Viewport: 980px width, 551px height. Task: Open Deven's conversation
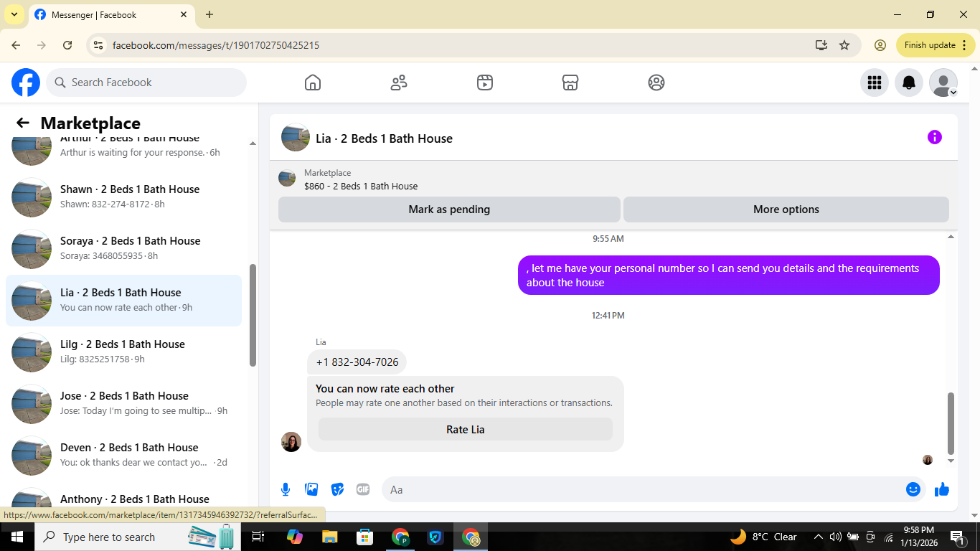coord(123,455)
